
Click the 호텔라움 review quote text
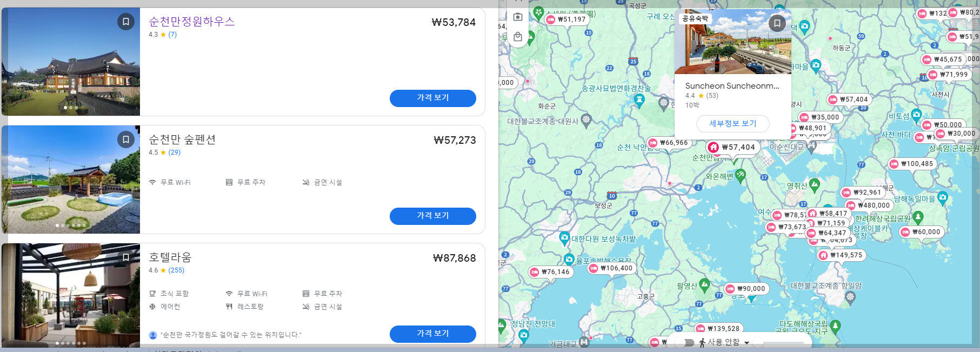(231, 335)
